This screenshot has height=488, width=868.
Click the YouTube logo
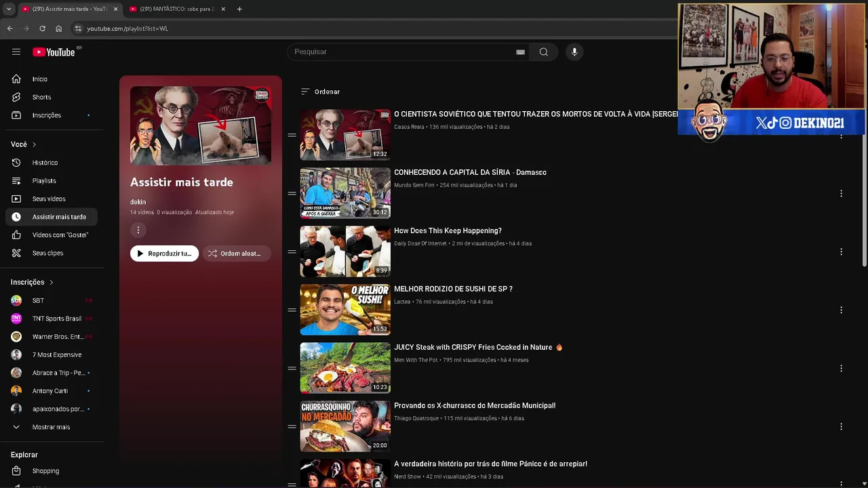54,52
